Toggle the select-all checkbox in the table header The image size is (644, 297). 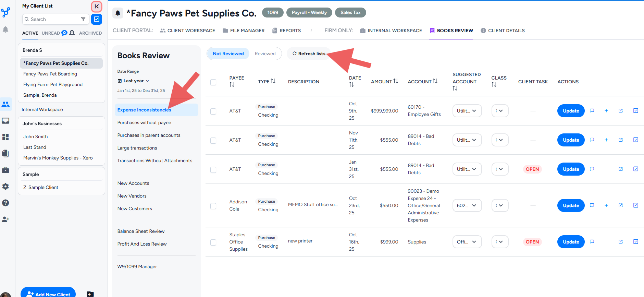[213, 82]
